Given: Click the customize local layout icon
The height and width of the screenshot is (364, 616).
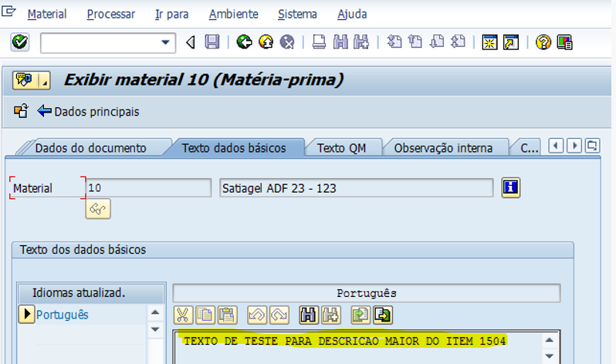Looking at the screenshot, I should (x=564, y=42).
